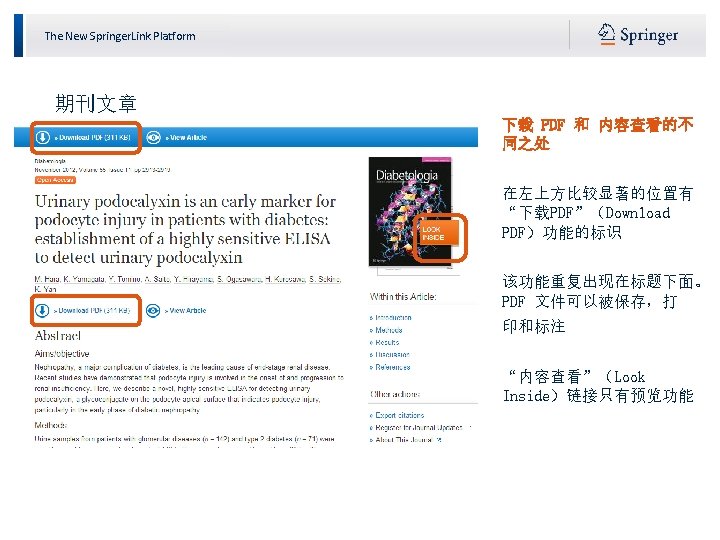The image size is (720, 540).
Task: Click the Within this Article heading
Action: [x=403, y=297]
